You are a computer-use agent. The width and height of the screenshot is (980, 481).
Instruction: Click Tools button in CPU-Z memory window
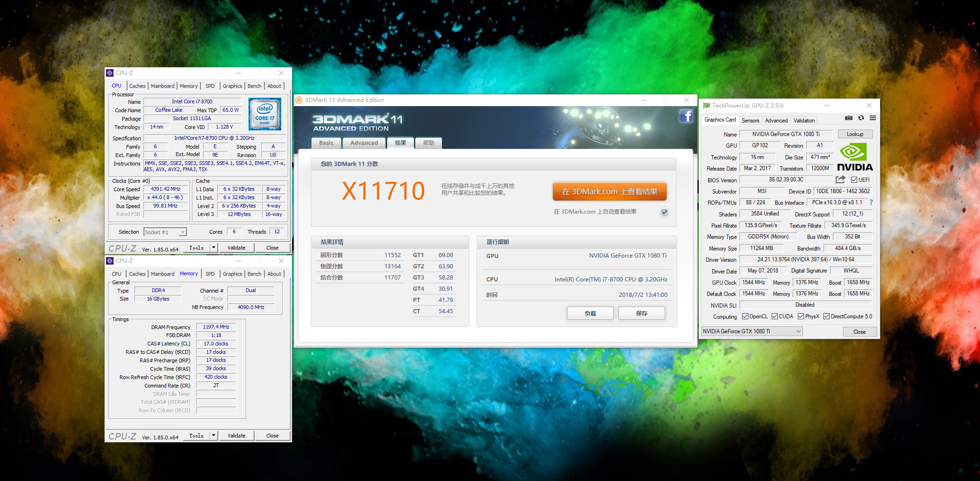(x=197, y=436)
